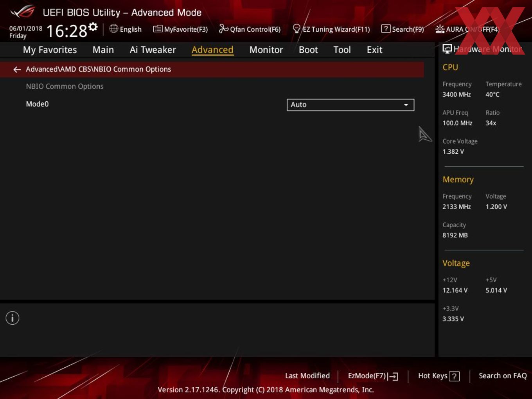Open the Mode0 Auto dropdown
Viewport: 532px width, 399px height.
click(350, 105)
